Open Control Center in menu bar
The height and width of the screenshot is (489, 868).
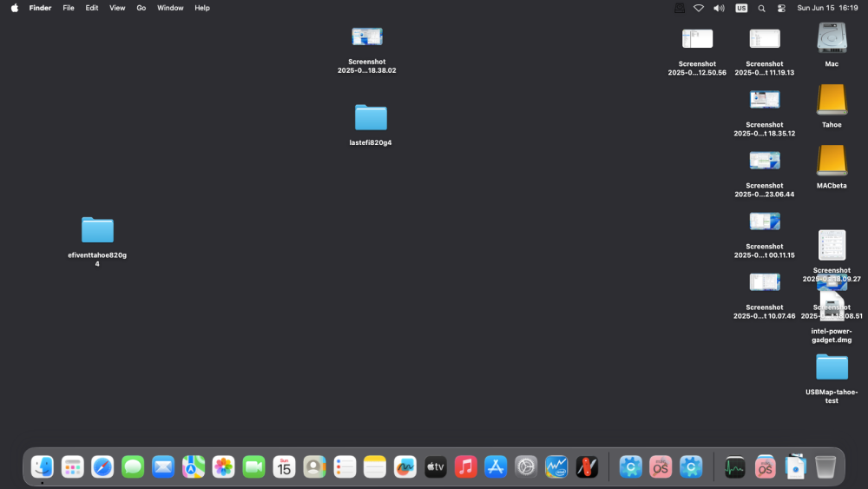point(781,8)
